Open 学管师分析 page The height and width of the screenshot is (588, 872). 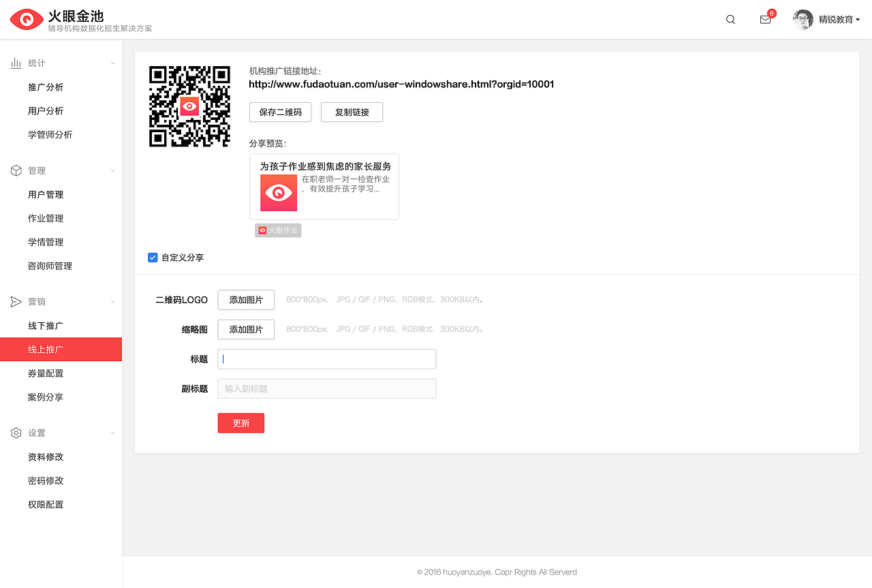point(50,135)
